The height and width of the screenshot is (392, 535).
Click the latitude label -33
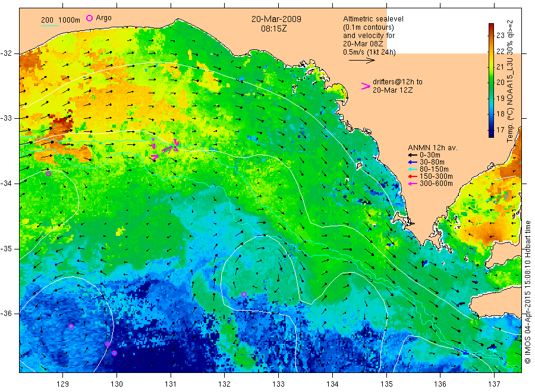[x=6, y=118]
